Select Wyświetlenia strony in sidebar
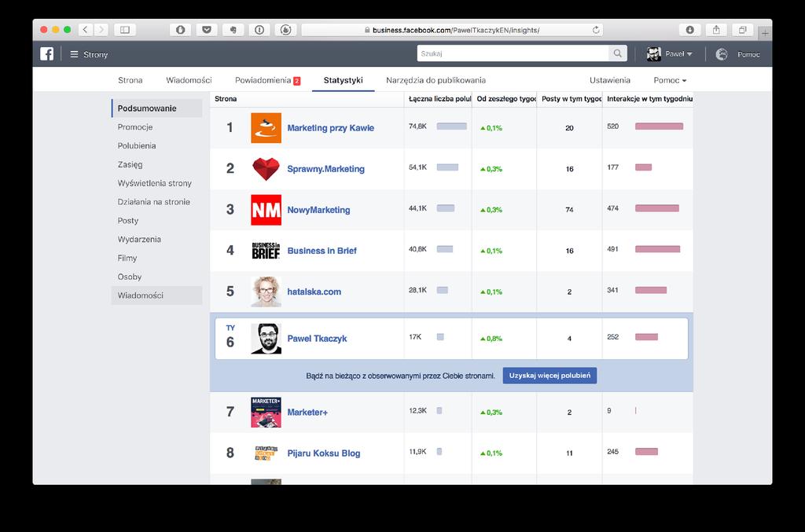The image size is (805, 532). point(157,183)
